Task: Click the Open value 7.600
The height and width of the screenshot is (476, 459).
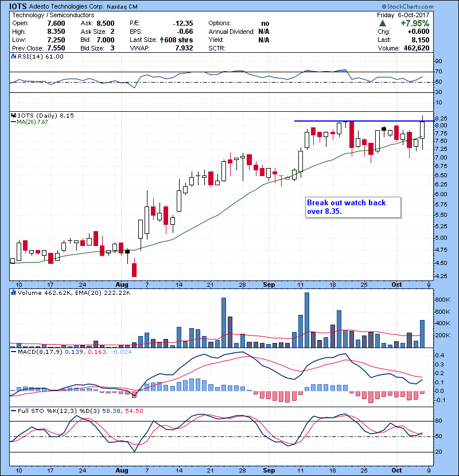Action: click(x=56, y=24)
